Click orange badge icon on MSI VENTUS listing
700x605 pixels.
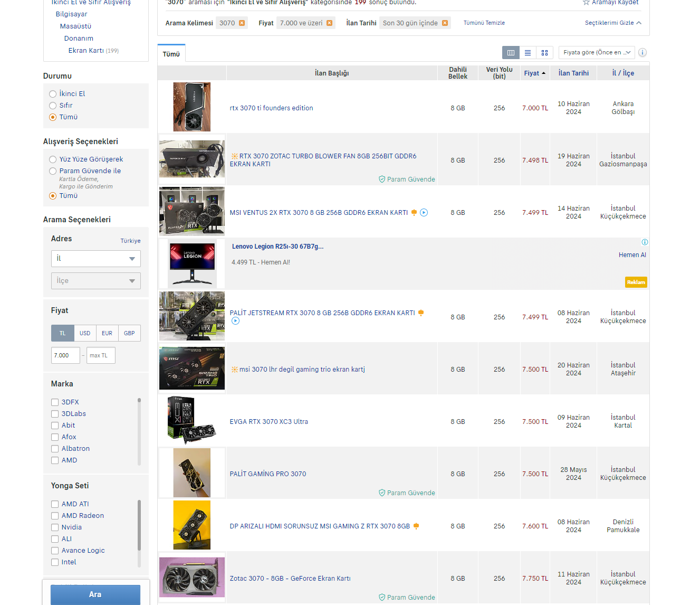pyautogui.click(x=414, y=213)
